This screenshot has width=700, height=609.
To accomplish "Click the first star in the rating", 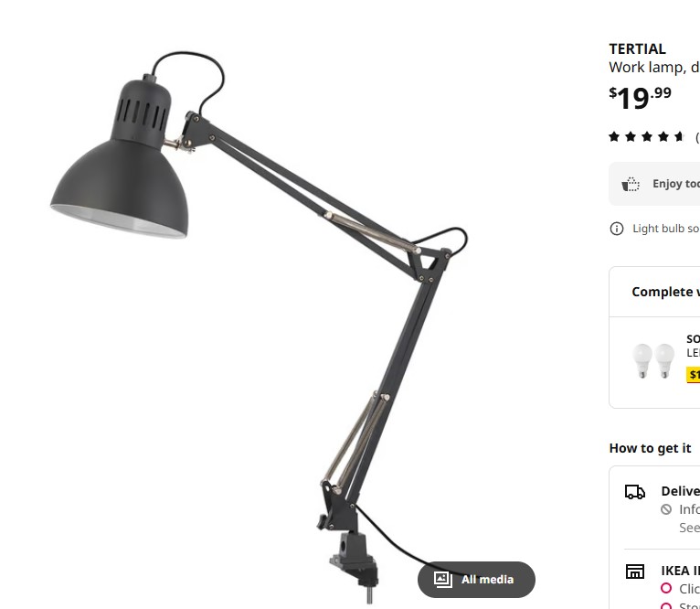I will click(x=614, y=136).
